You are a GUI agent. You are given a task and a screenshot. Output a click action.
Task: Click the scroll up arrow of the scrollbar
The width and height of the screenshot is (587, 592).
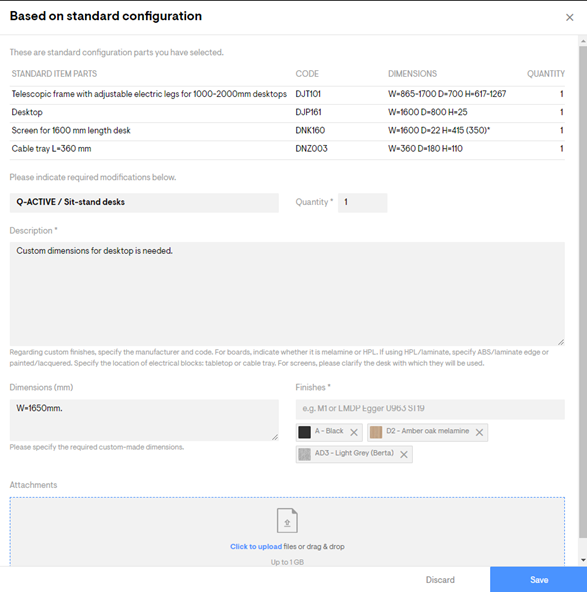click(583, 41)
